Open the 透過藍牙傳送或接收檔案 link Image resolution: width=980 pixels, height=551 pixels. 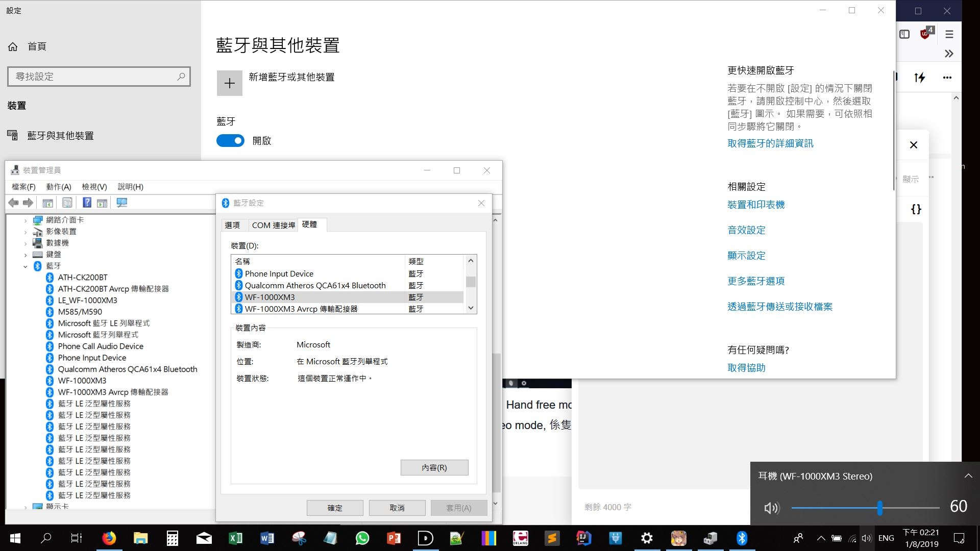780,307
